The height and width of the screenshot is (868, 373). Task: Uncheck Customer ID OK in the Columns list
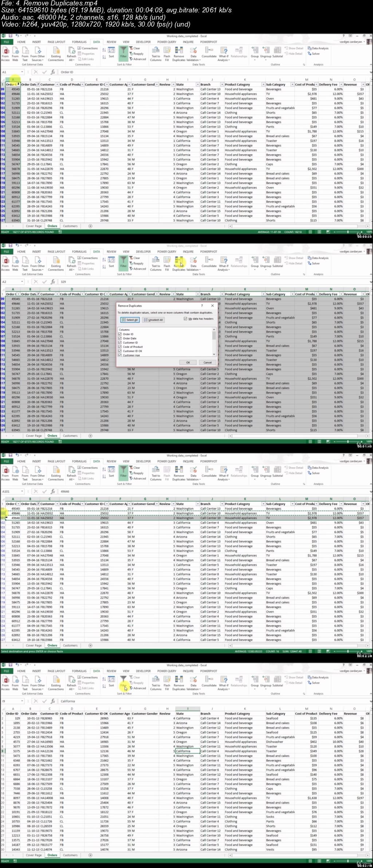pyautogui.click(x=120, y=351)
